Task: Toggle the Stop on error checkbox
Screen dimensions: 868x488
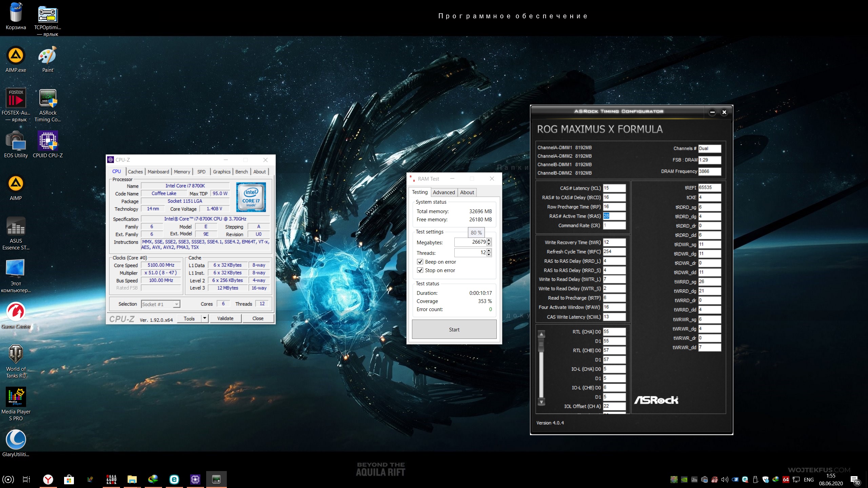Action: pyautogui.click(x=420, y=270)
